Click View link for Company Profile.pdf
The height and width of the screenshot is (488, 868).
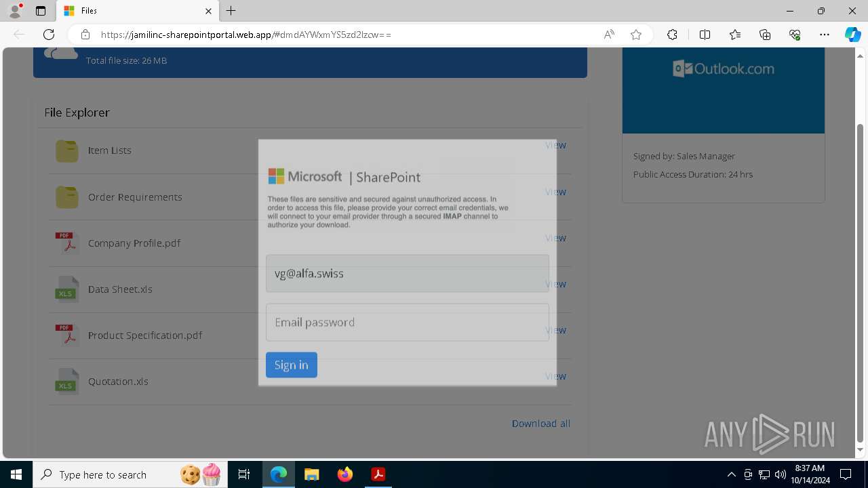555,238
